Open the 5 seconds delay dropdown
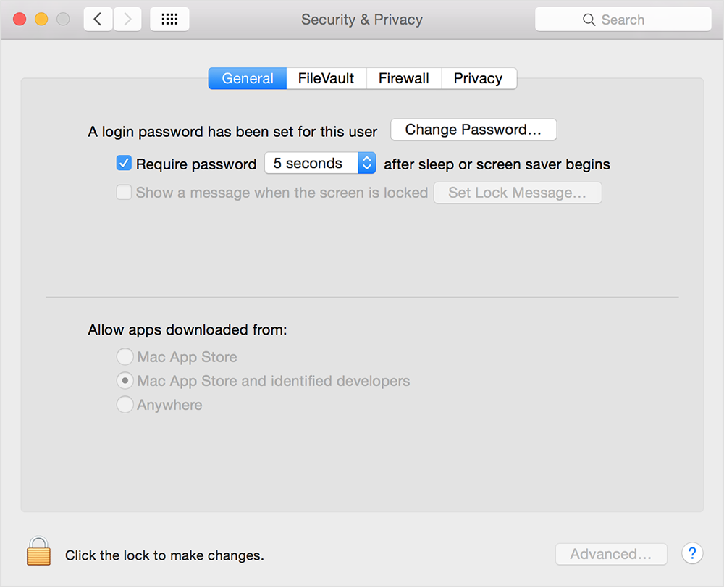724x588 pixels. [x=320, y=164]
